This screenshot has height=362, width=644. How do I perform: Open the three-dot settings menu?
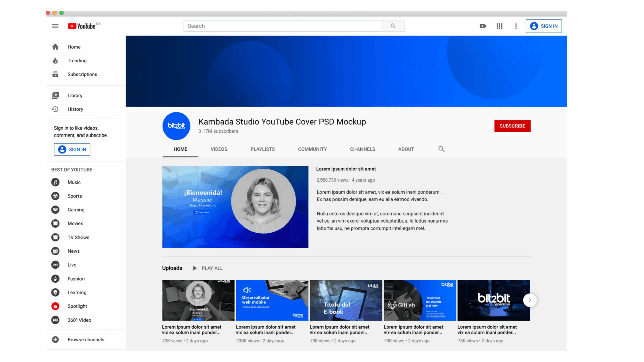[516, 26]
